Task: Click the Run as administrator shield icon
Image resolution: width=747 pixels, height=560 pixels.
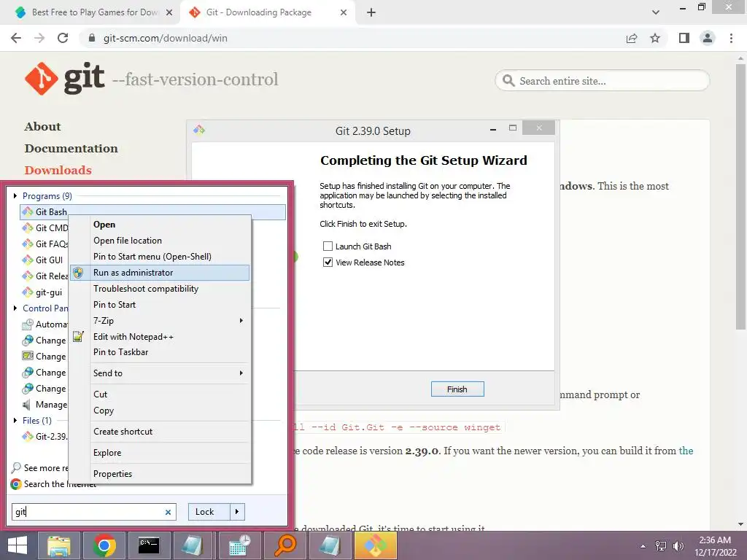Action: pos(78,273)
